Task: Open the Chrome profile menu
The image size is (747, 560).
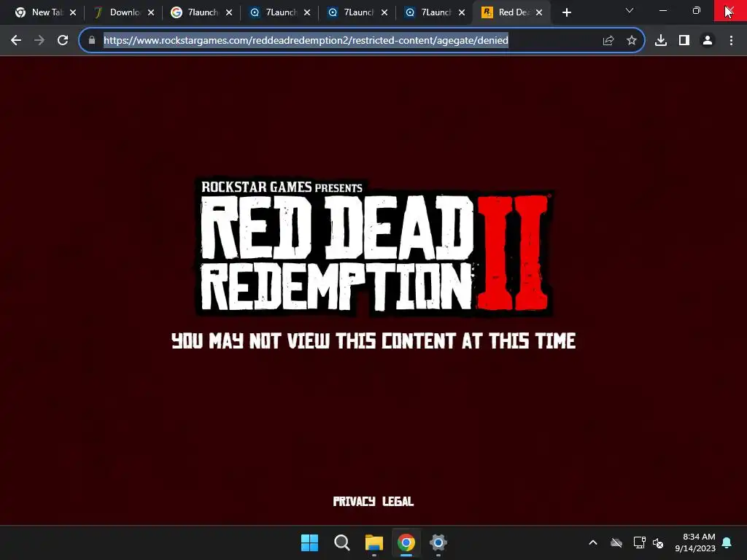Action: pos(708,41)
